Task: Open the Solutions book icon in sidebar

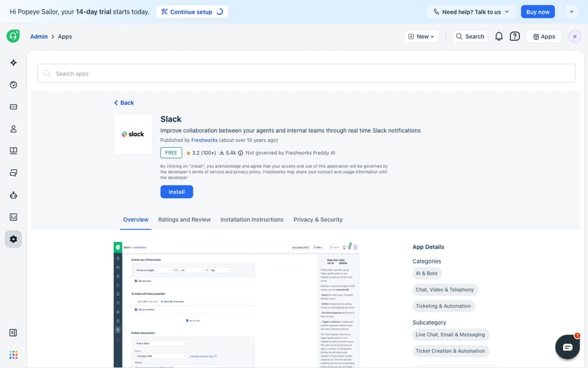Action: tap(14, 151)
